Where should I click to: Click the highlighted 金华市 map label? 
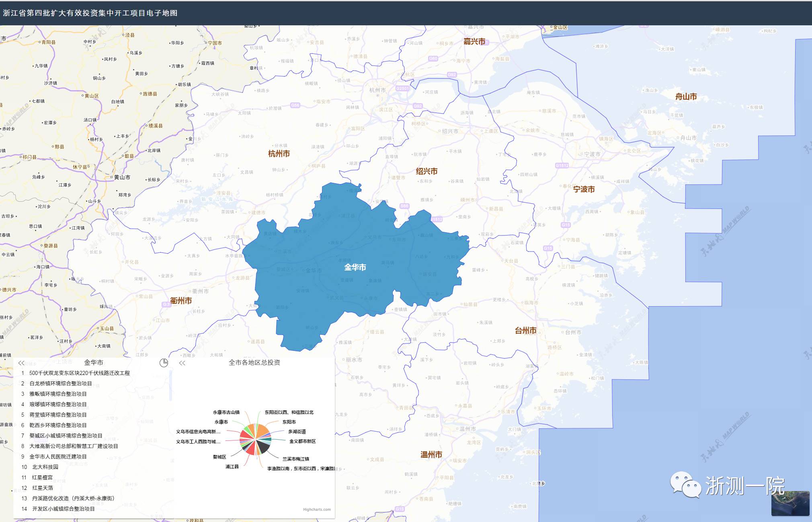355,267
